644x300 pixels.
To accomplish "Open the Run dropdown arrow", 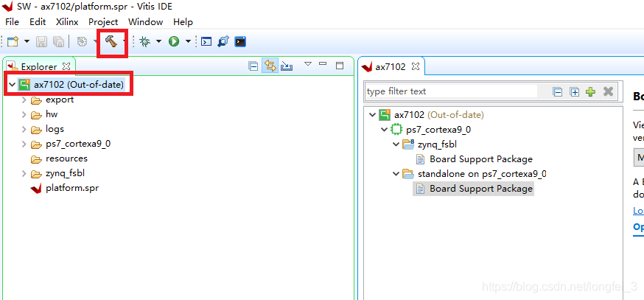I will click(188, 41).
